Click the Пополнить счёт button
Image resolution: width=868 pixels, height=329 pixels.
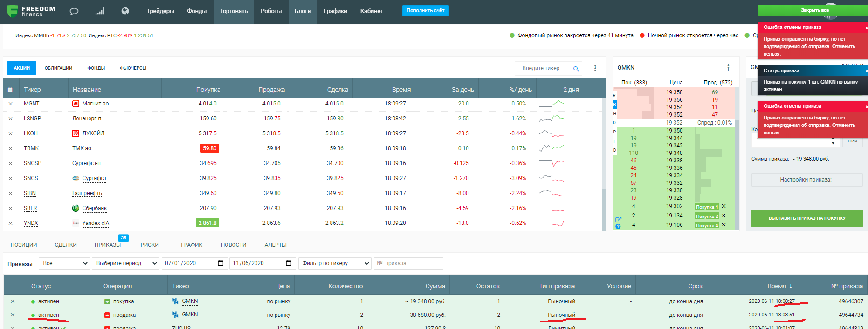[425, 11]
